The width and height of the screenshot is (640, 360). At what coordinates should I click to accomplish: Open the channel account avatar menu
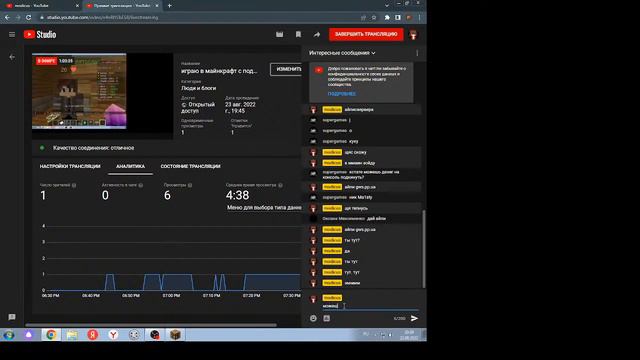(x=413, y=35)
